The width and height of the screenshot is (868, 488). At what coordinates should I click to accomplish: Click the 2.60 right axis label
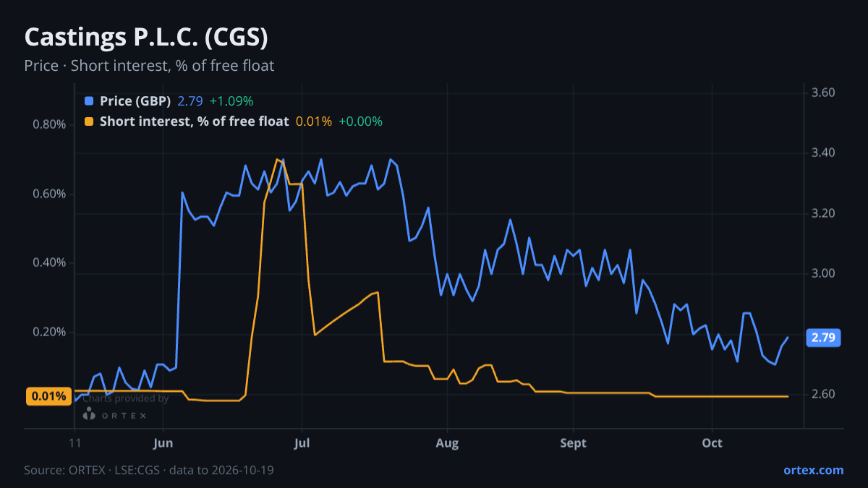click(824, 395)
